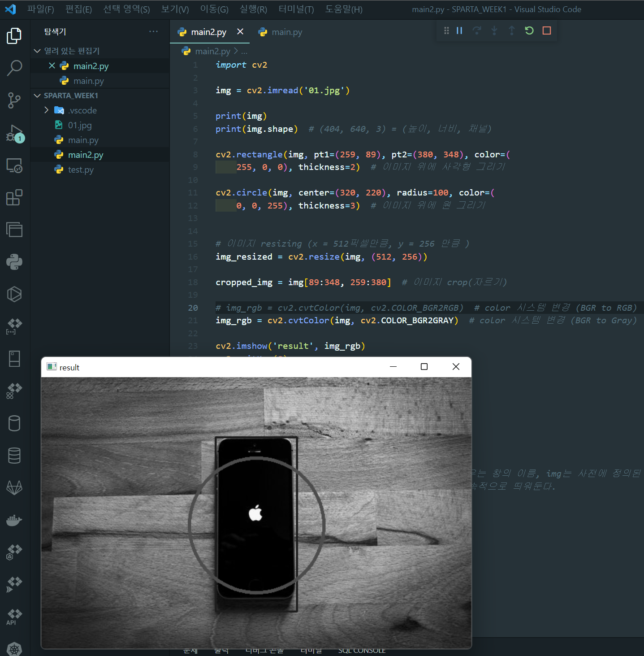Close the result image window

[x=456, y=367]
